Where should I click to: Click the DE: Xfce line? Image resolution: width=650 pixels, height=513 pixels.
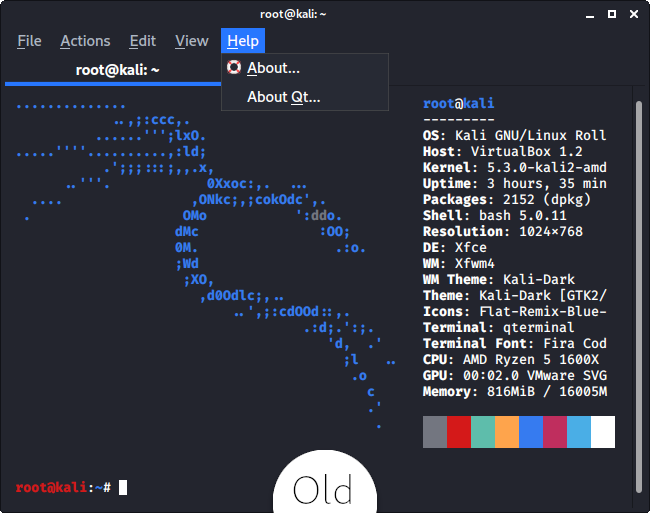pyautogui.click(x=455, y=247)
